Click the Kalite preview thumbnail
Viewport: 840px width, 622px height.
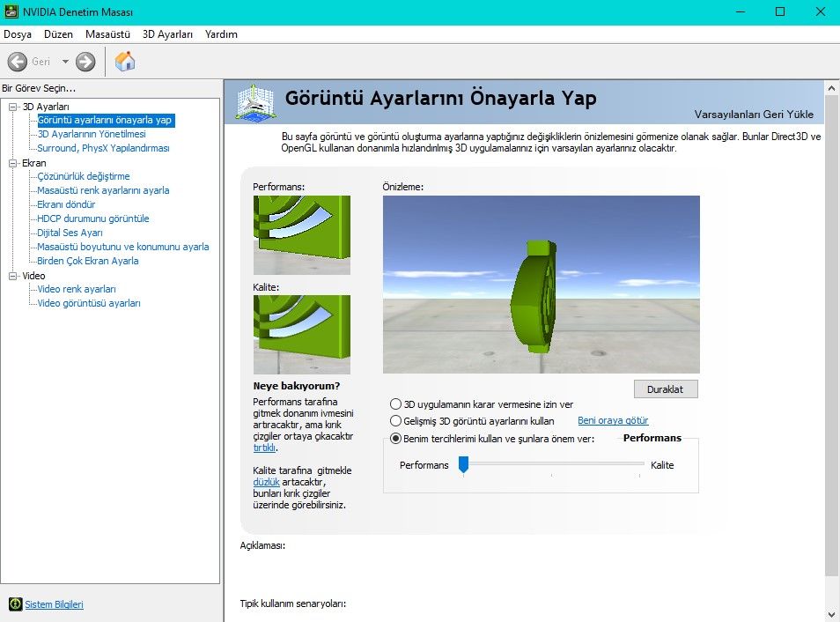tap(302, 335)
